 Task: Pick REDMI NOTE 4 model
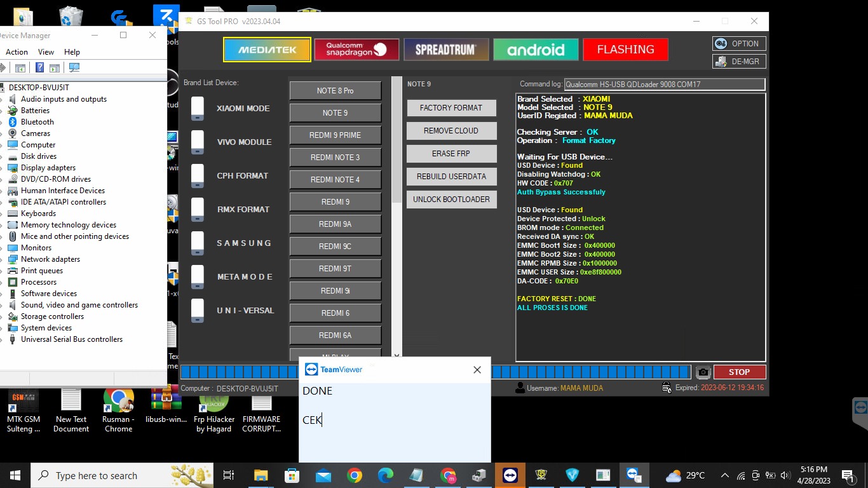[336, 180]
